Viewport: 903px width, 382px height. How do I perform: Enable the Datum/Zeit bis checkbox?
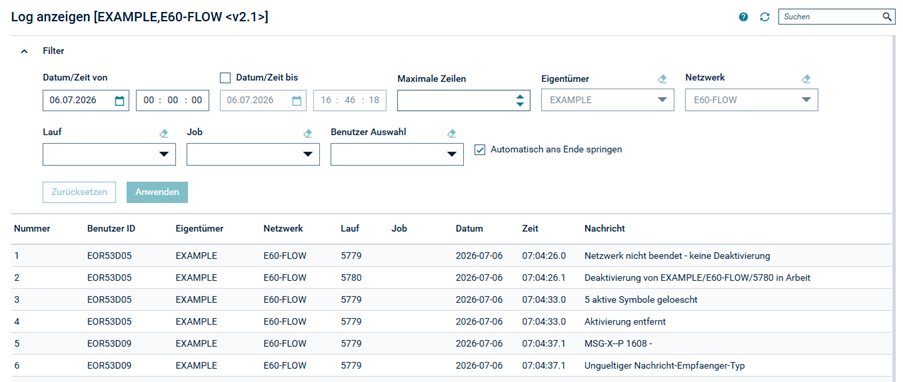click(x=226, y=77)
